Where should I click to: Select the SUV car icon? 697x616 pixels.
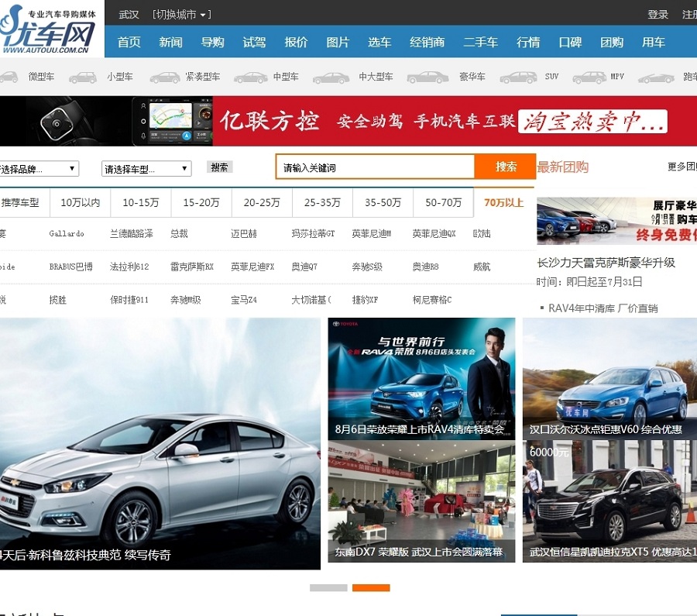click(x=518, y=77)
